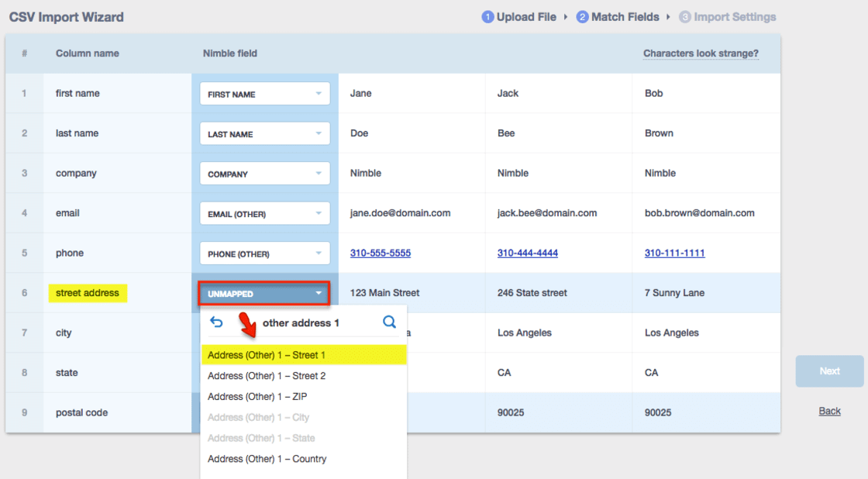The image size is (868, 479).
Task: Toggle the UNMAPPED dropdown for street address
Action: click(264, 294)
